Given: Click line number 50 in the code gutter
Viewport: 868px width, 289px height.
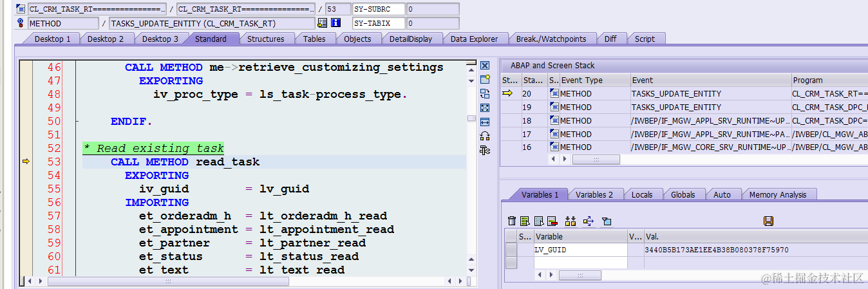Looking at the screenshot, I should [54, 121].
